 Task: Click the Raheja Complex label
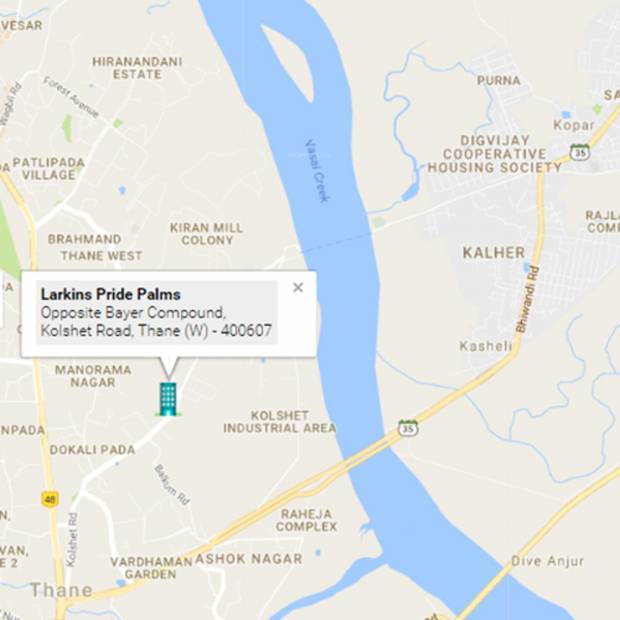[x=306, y=520]
